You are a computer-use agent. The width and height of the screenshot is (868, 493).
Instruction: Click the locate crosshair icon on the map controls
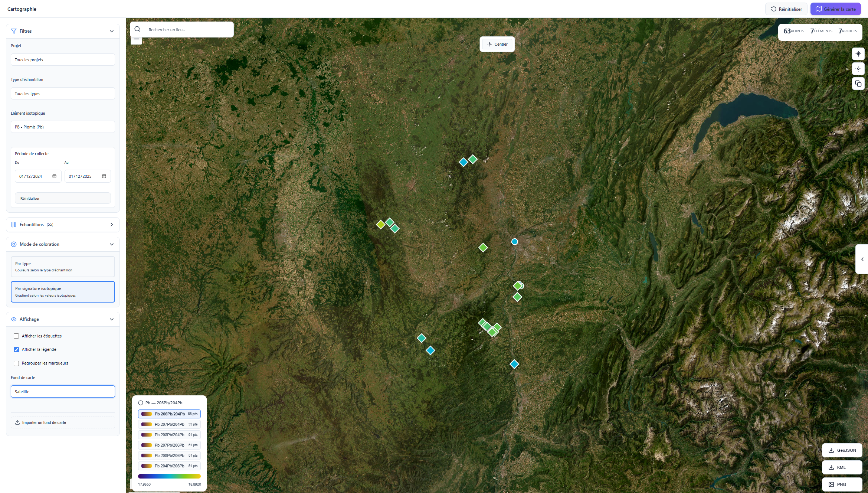(x=858, y=69)
